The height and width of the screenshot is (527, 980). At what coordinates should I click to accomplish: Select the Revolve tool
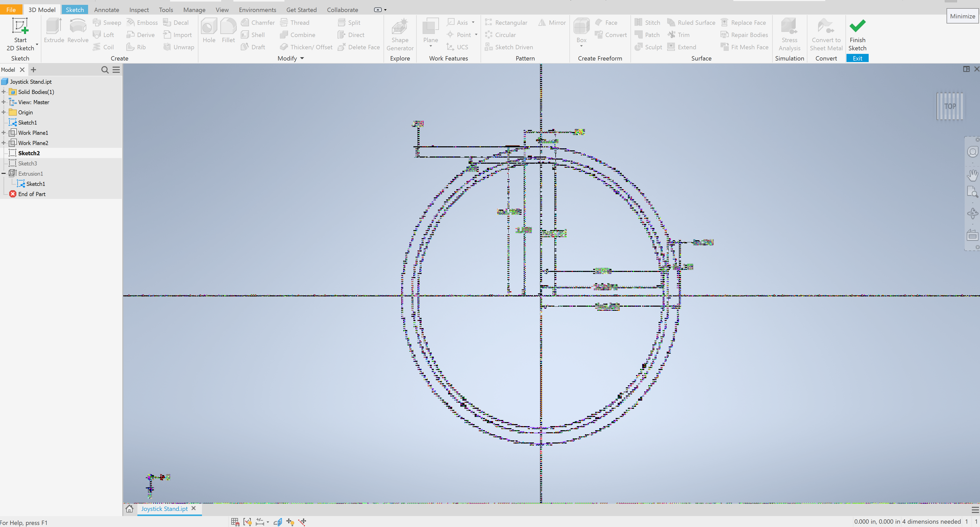coord(78,32)
